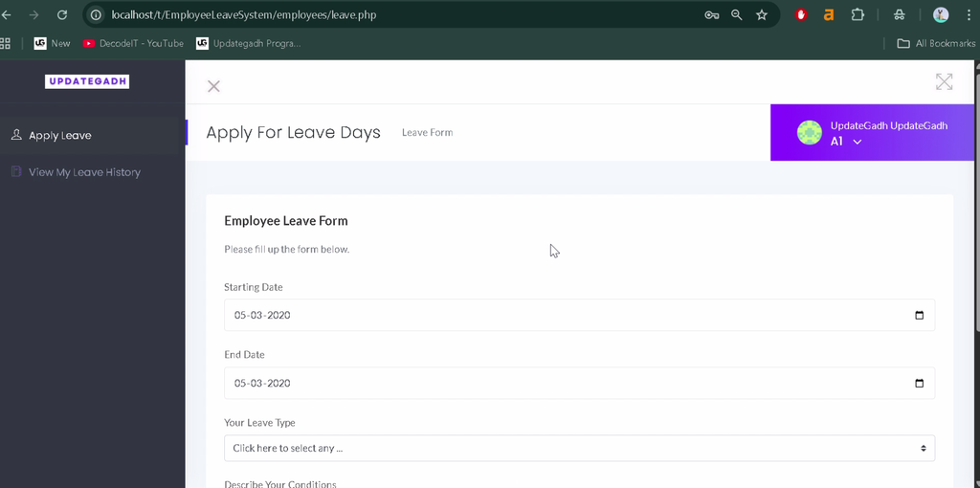Screen dimensions: 980x488
Task: Open the Updategadh Progra... bookmark
Action: click(x=248, y=43)
